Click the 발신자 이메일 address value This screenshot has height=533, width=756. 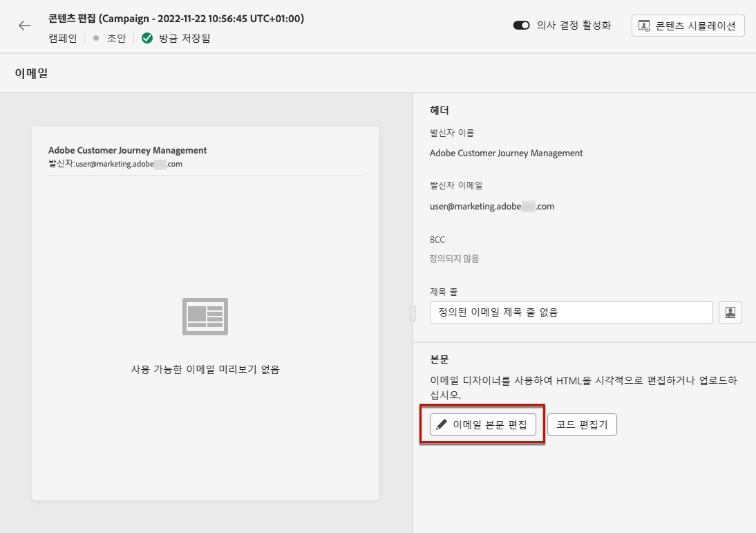[x=492, y=207]
